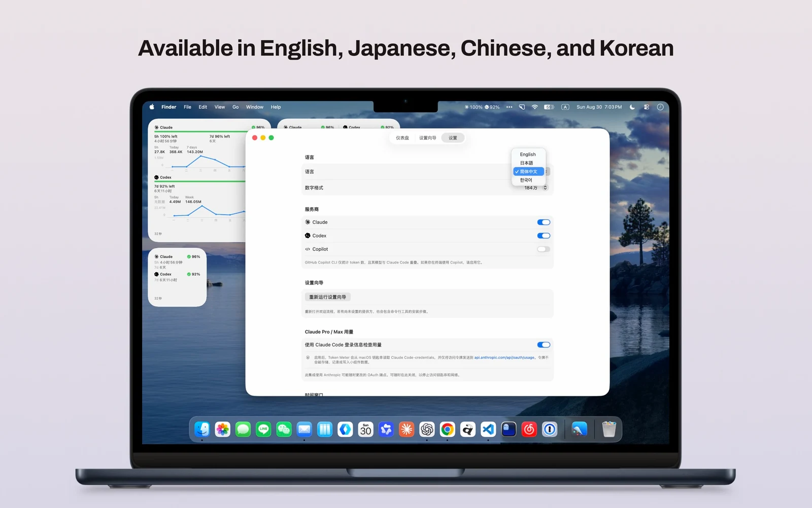The width and height of the screenshot is (812, 508).
Task: Click Codex 92% status in menu bar
Action: [492, 107]
